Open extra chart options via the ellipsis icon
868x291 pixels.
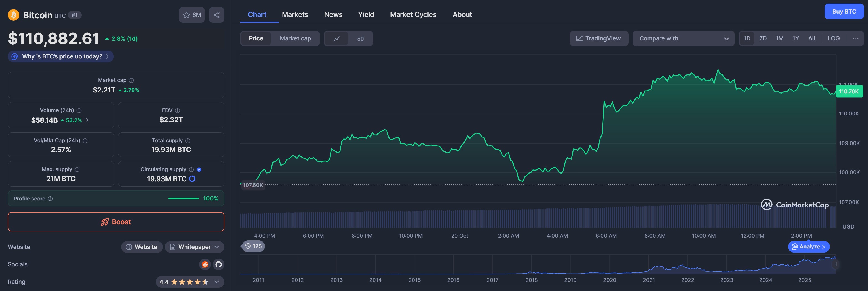856,38
